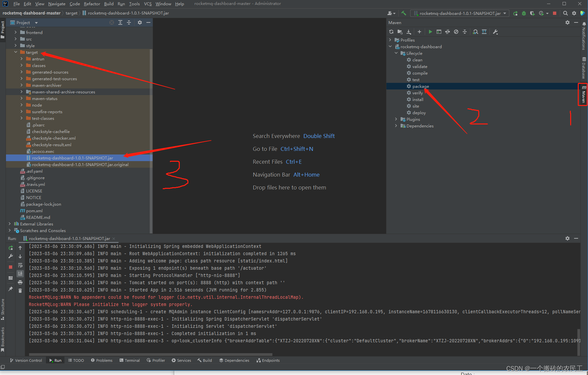This screenshot has height=375, width=588.
Task: Open Project panel options gear
Action: (140, 22)
